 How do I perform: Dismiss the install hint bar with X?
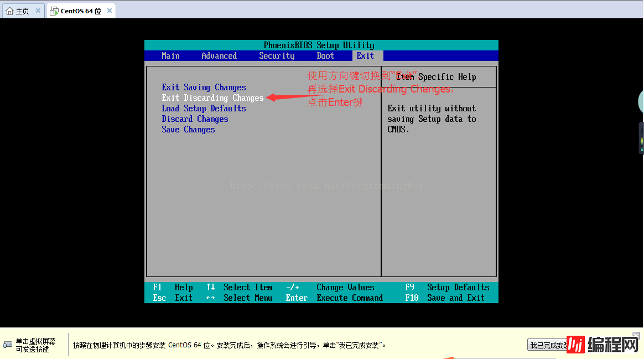[x=637, y=336]
